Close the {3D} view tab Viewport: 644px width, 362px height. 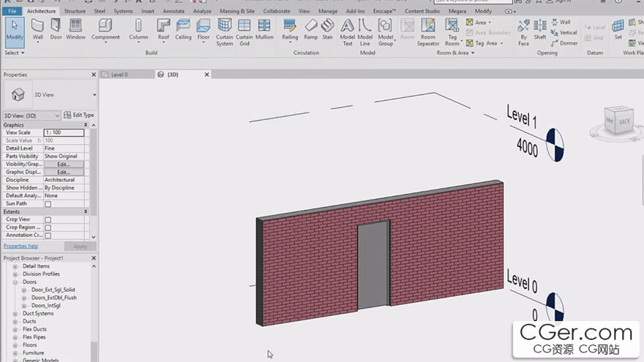click(207, 75)
